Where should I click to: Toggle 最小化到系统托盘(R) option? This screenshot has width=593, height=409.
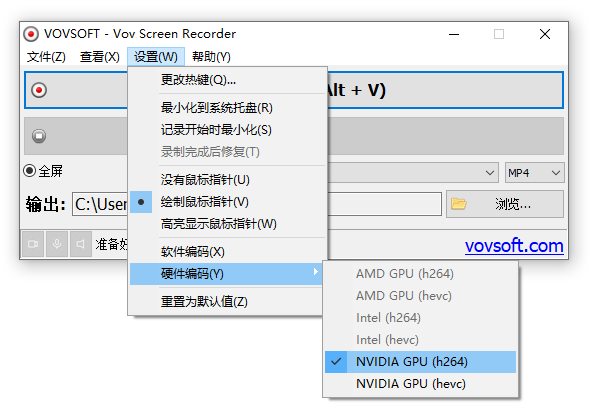coord(228,108)
